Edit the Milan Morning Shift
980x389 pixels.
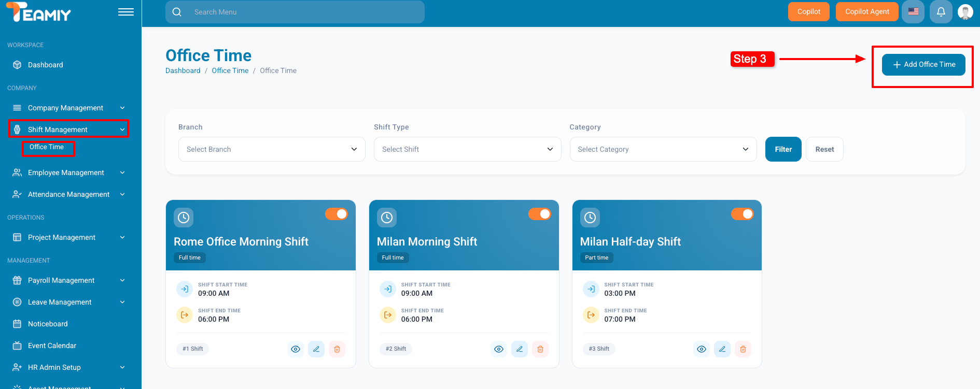519,349
